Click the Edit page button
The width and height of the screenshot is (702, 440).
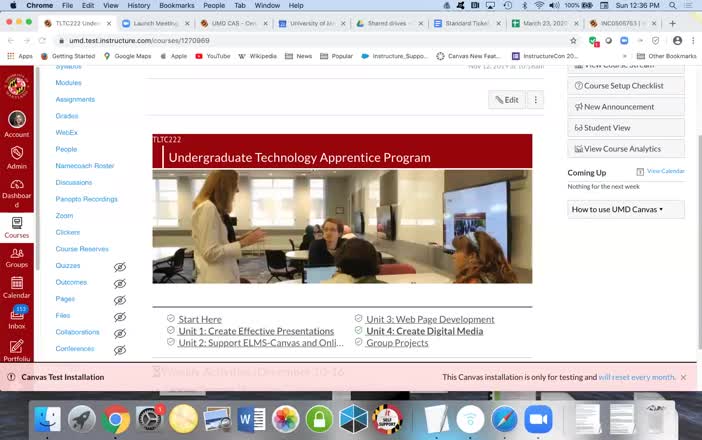pyautogui.click(x=506, y=100)
